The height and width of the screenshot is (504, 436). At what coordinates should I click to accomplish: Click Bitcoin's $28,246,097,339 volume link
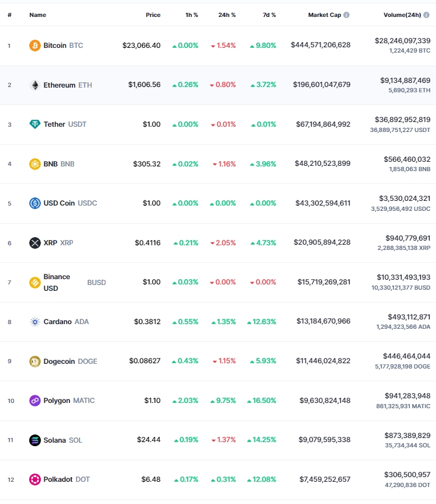click(403, 41)
